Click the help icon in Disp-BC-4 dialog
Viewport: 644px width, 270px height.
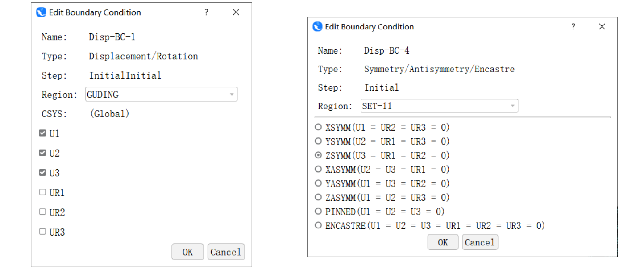[573, 27]
